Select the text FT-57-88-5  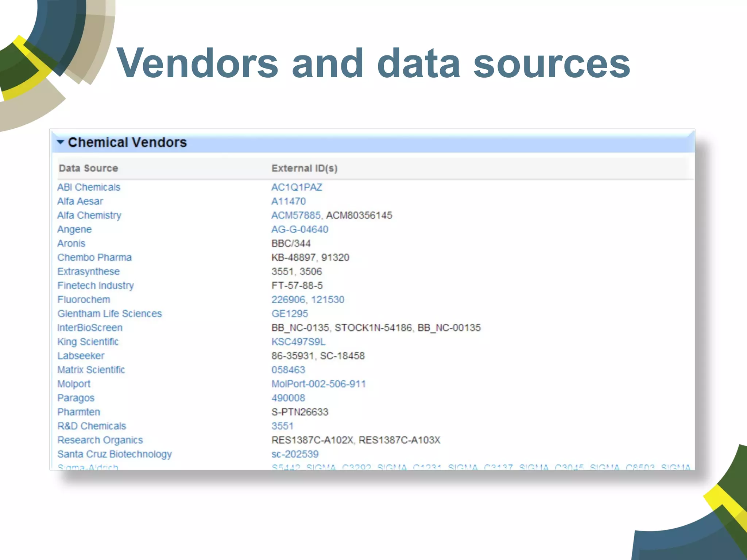point(297,285)
